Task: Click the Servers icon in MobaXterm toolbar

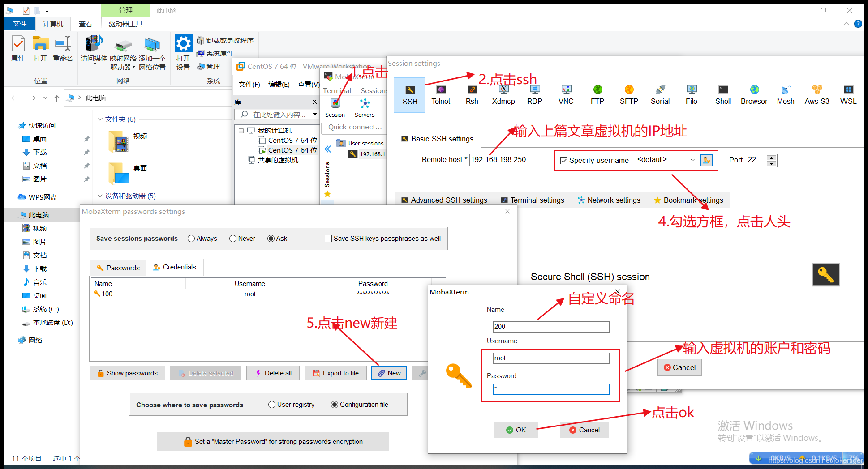Action: pyautogui.click(x=365, y=108)
